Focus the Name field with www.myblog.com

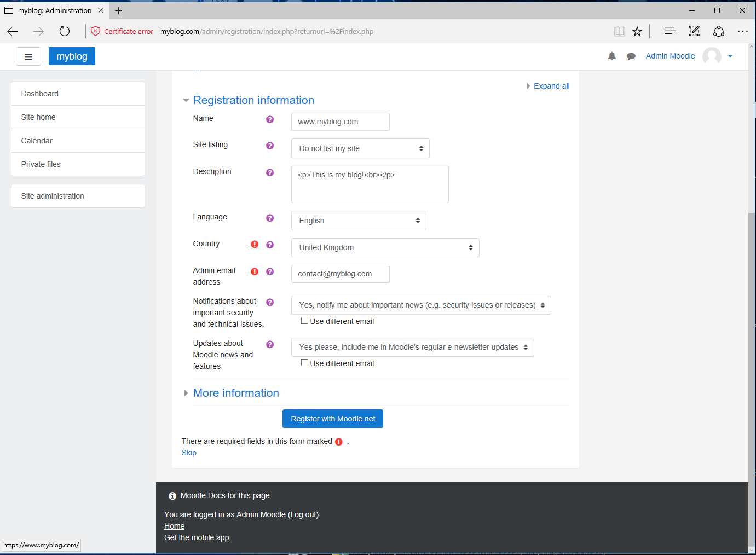pos(341,122)
